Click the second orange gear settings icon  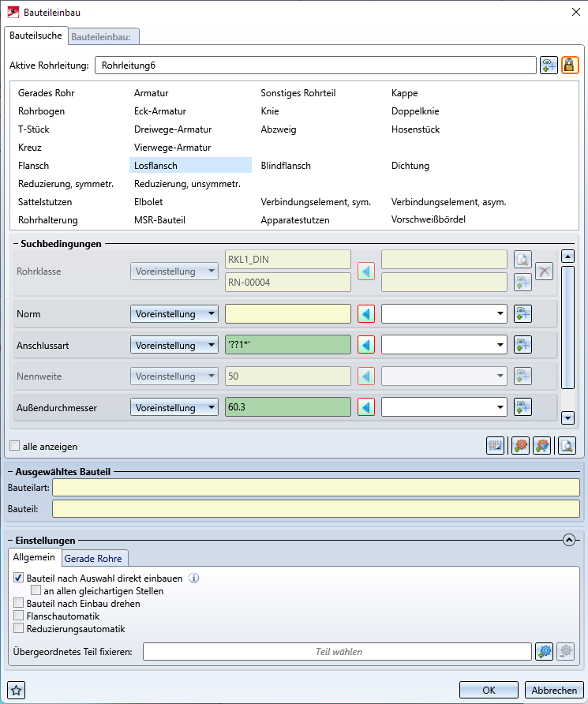click(x=542, y=446)
